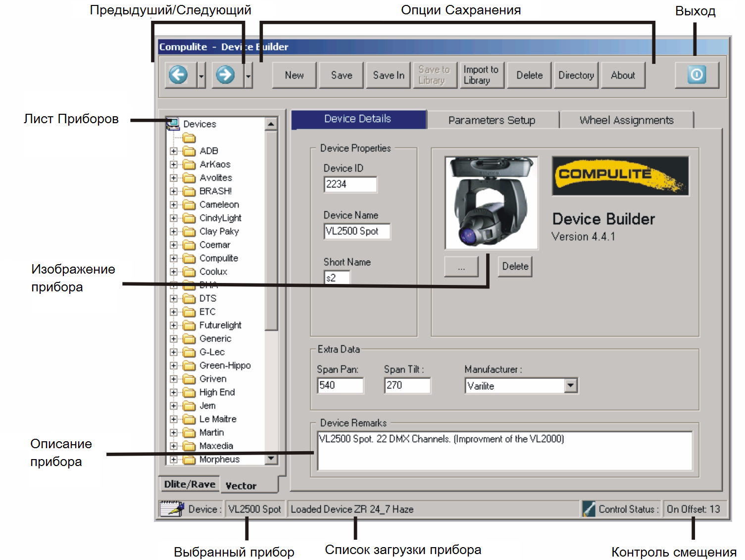Expand the Clay Paky folder
The width and height of the screenshot is (745, 560).
(174, 232)
